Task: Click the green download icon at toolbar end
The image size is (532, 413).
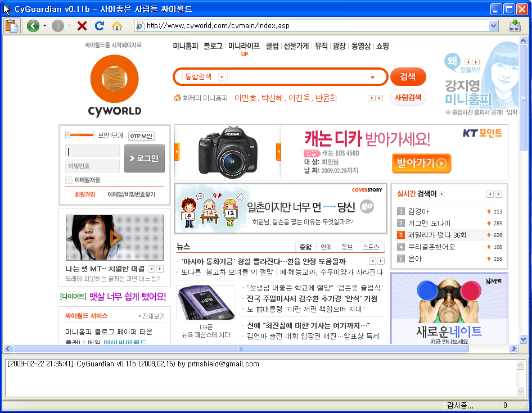Action: click(515, 26)
